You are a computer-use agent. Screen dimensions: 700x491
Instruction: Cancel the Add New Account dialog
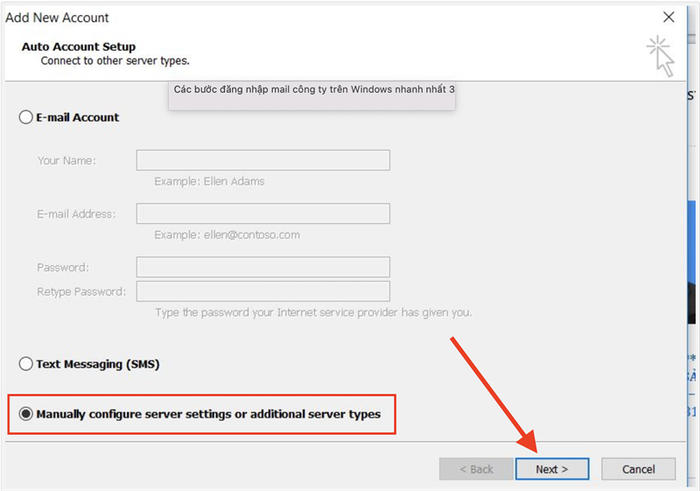pos(638,469)
